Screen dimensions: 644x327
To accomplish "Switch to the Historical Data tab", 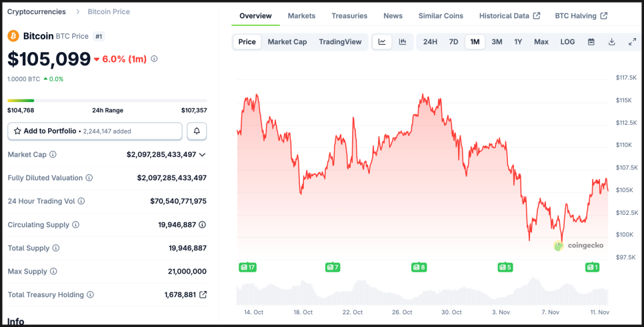I will coord(509,16).
